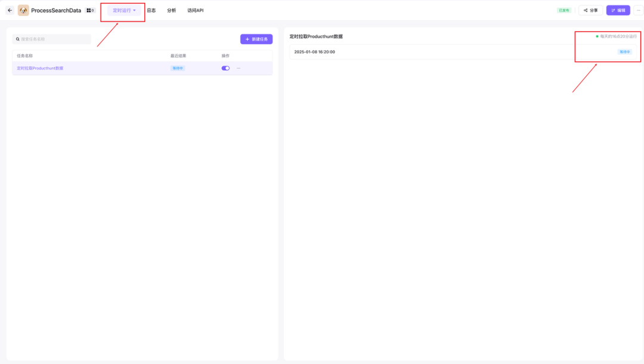The height and width of the screenshot is (364, 644).
Task: Click the back arrow icon
Action: click(x=10, y=10)
